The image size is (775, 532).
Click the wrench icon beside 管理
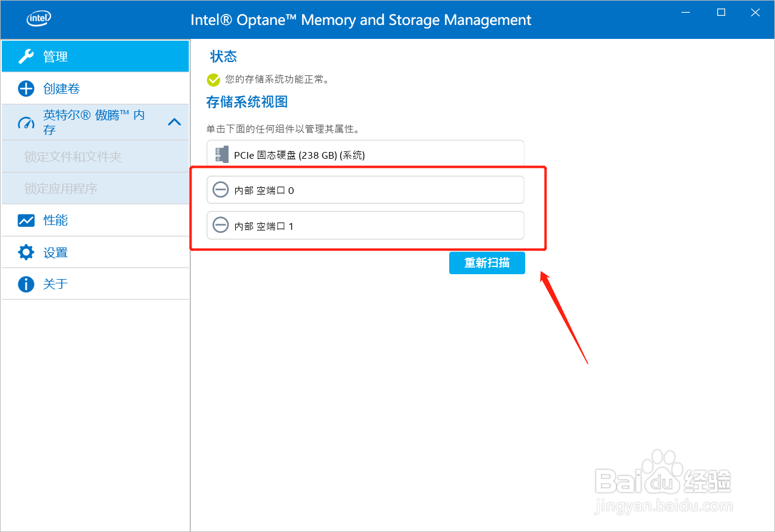[26, 57]
